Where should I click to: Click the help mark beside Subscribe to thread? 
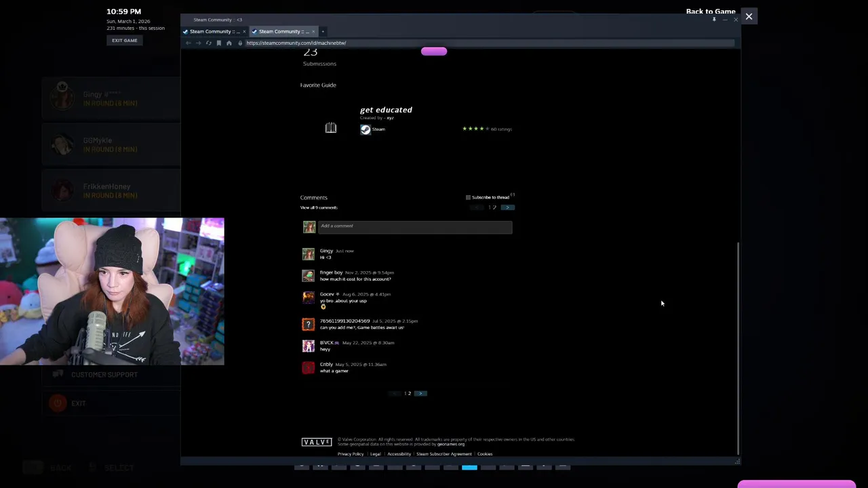pyautogui.click(x=513, y=195)
